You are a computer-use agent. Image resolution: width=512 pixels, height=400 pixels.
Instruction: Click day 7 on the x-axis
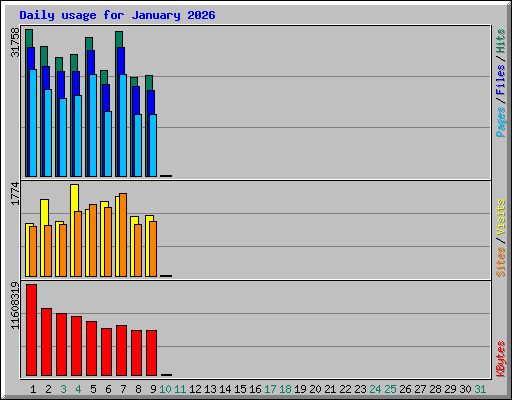pos(123,389)
